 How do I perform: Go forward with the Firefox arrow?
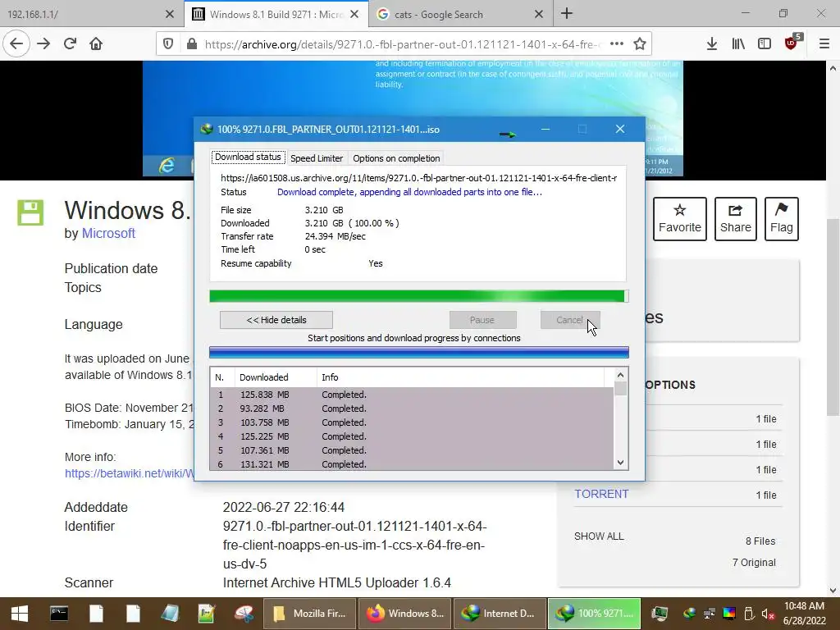[x=43, y=44]
